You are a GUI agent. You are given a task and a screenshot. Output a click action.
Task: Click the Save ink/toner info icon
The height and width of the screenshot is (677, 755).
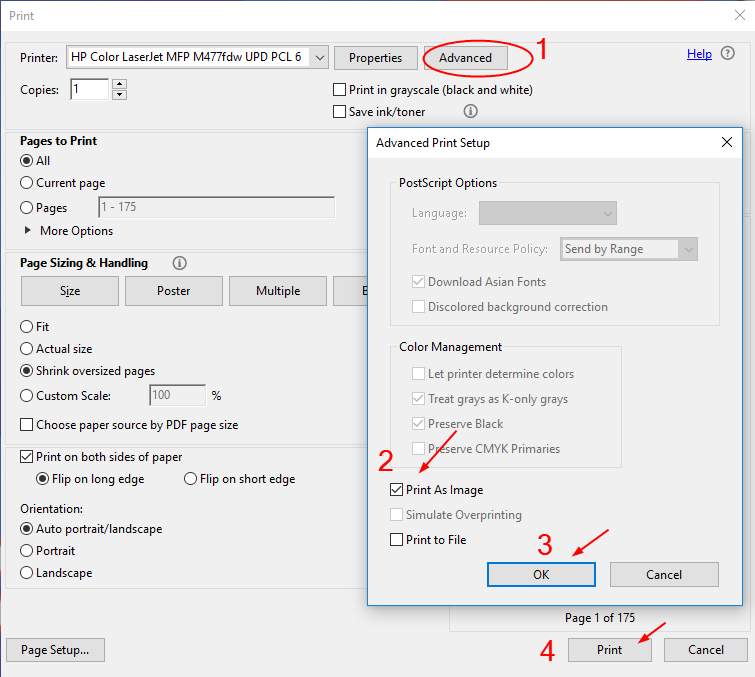(471, 112)
